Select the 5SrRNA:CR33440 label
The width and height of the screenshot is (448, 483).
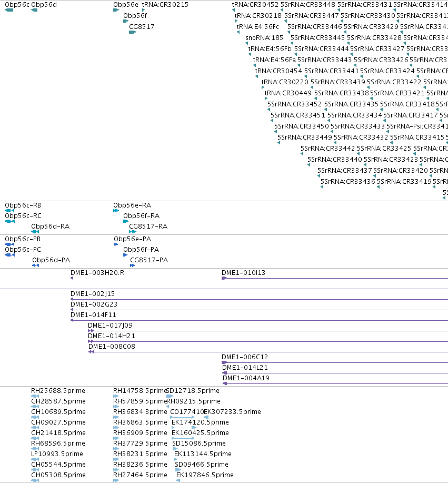pos(335,160)
